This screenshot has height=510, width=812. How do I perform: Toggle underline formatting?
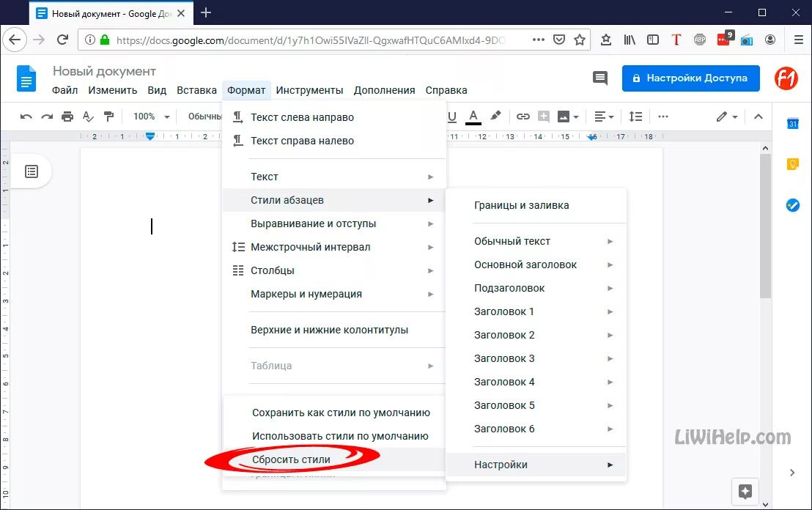[x=452, y=117]
